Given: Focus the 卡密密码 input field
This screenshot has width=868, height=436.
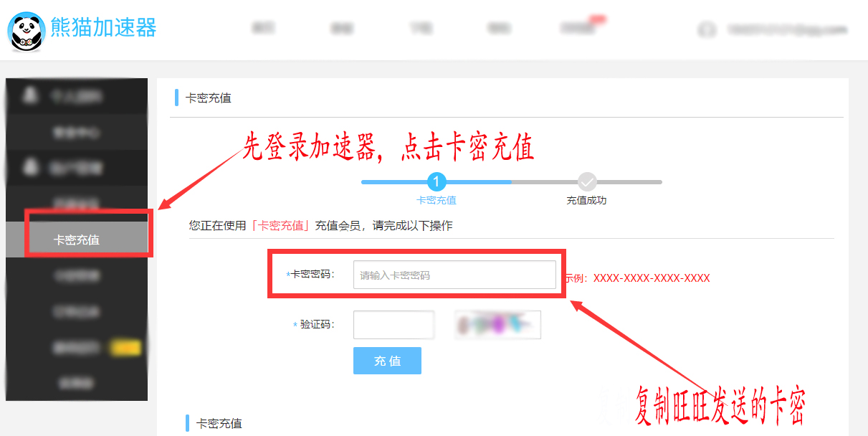Looking at the screenshot, I should [x=454, y=275].
